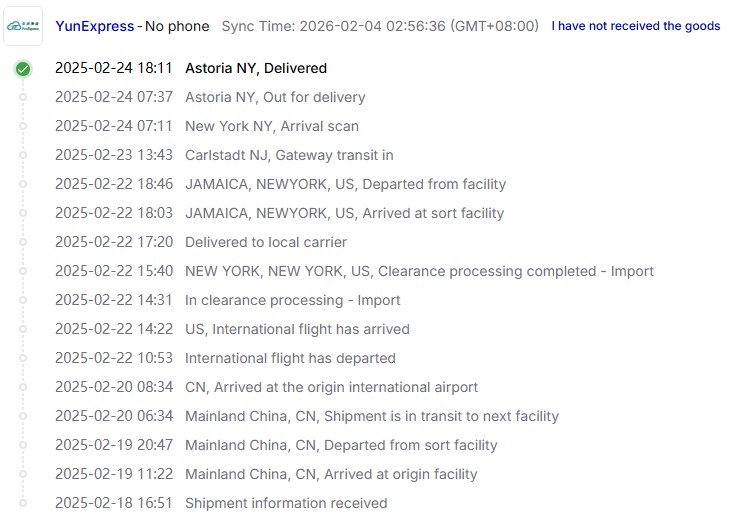Select the Astoria NY Delivered event
747x517 pixels.
tap(255, 69)
